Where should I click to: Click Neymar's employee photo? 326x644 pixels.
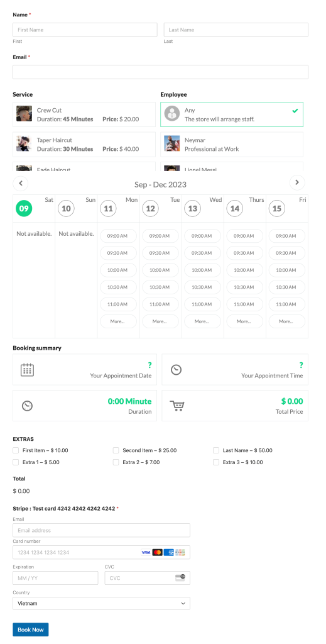[172, 143]
